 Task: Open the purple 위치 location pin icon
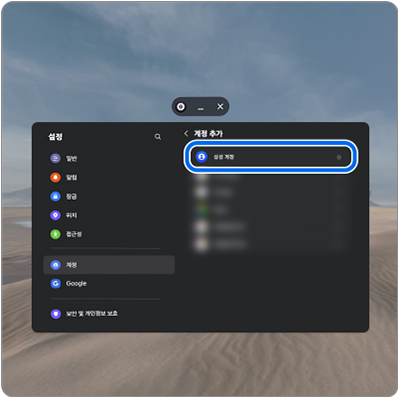[55, 215]
